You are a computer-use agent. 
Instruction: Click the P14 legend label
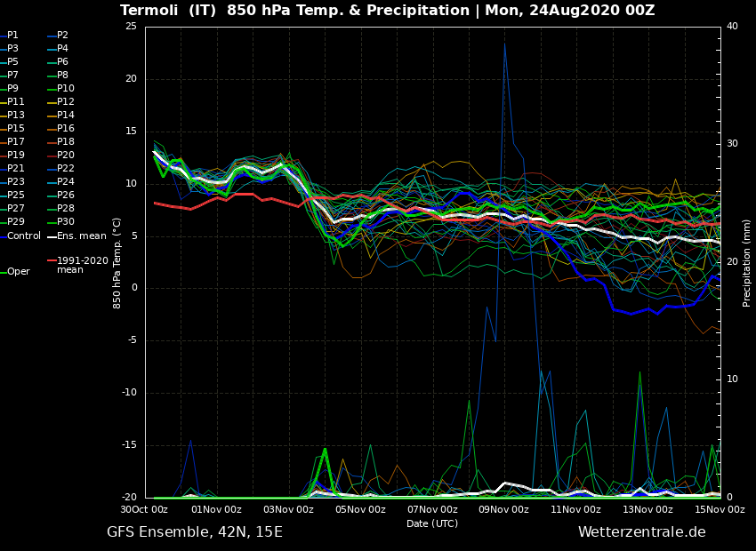click(x=65, y=116)
